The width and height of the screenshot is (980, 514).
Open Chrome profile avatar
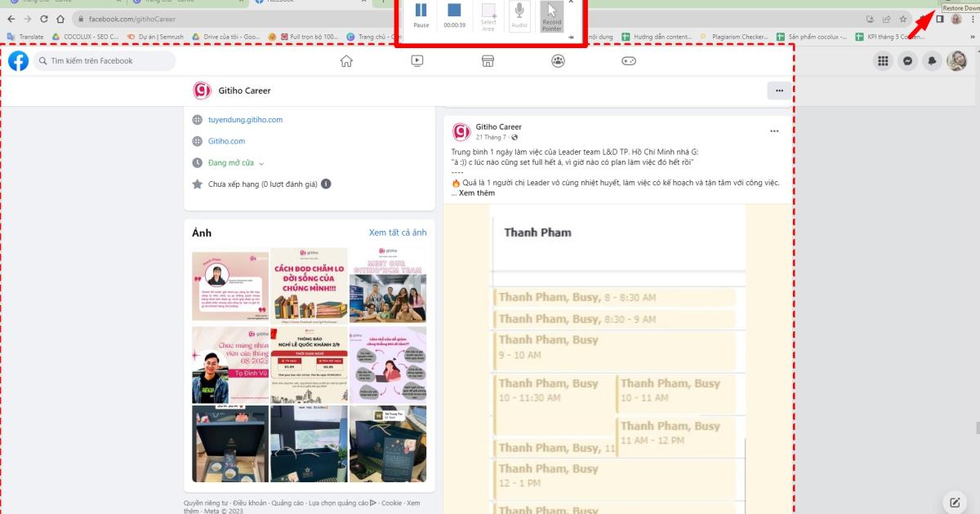click(955, 19)
